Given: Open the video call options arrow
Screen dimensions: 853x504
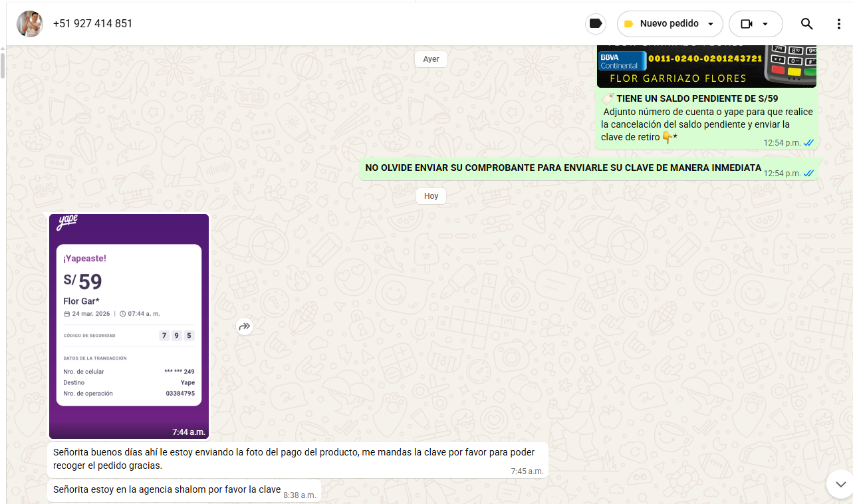Looking at the screenshot, I should [x=765, y=25].
